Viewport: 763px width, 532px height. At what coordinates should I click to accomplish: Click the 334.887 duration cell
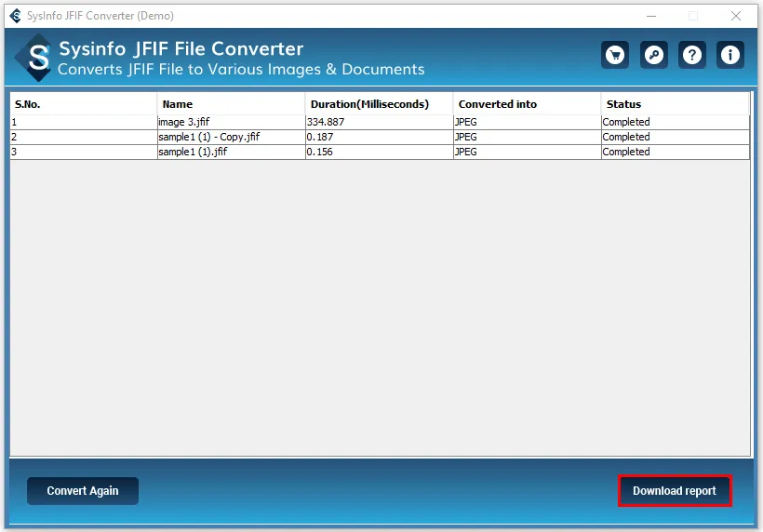pyautogui.click(x=326, y=122)
